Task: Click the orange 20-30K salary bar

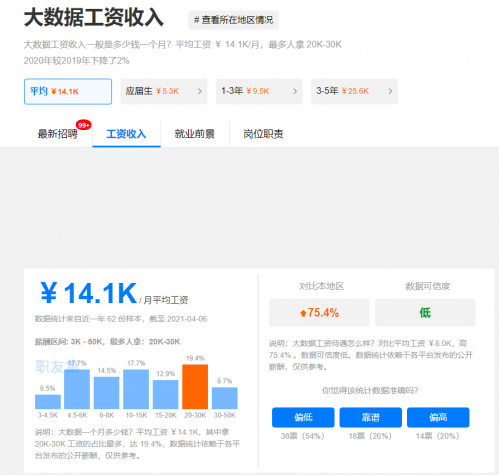Action: click(195, 387)
